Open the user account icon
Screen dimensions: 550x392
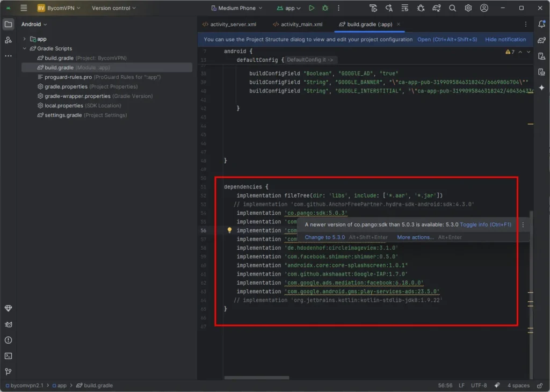click(484, 8)
